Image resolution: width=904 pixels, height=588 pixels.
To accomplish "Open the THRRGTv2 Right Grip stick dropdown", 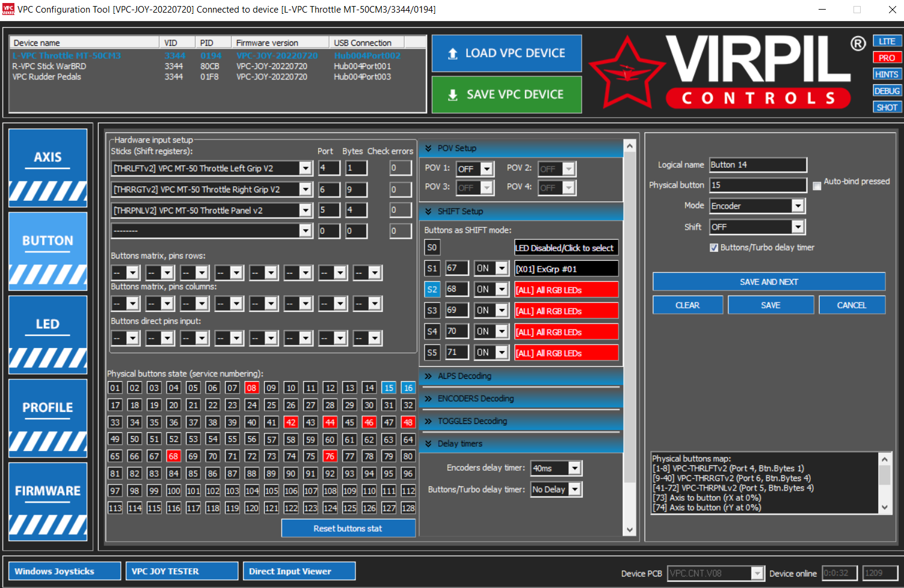I will 306,189.
